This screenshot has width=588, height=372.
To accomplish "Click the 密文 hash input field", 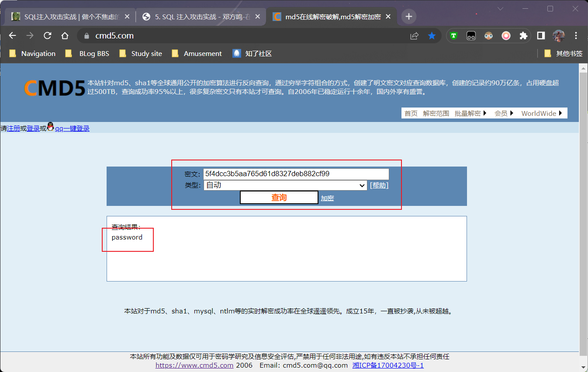I will point(296,174).
